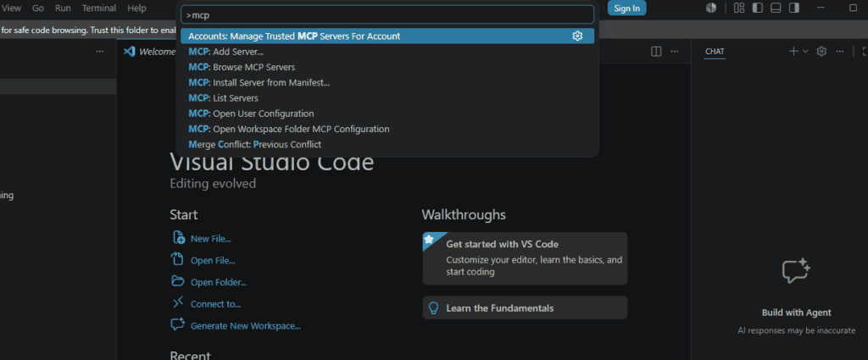Select MCP: Open User Configuration command
The image size is (868, 360).
[x=387, y=114]
